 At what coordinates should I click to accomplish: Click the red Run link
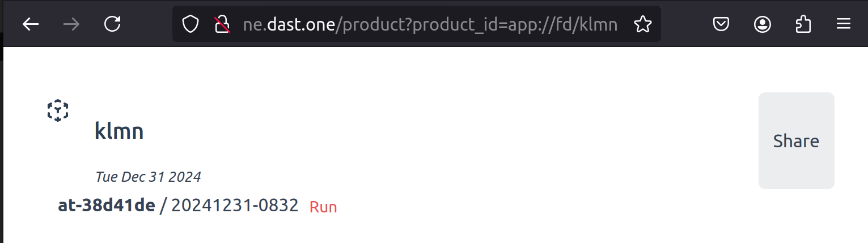(323, 207)
